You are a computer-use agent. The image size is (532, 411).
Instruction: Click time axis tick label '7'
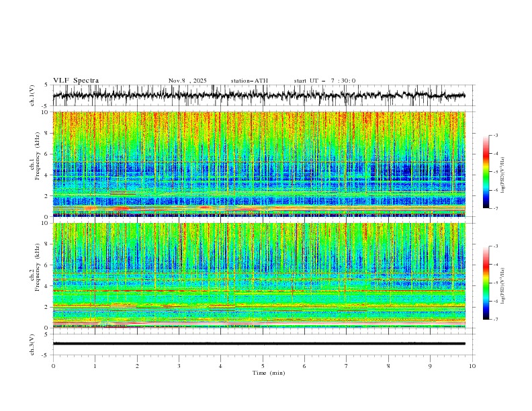pos(347,366)
